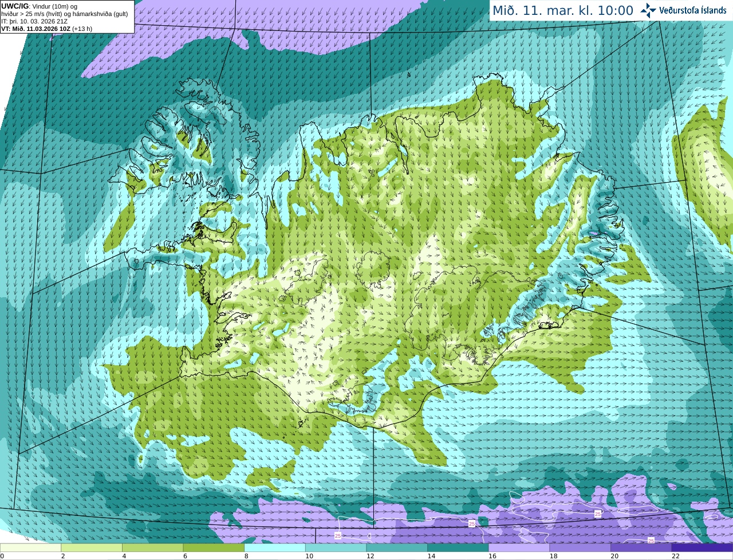Pick the 16–18 light lavender legend swatch
The image size is (733, 560).
point(519,548)
